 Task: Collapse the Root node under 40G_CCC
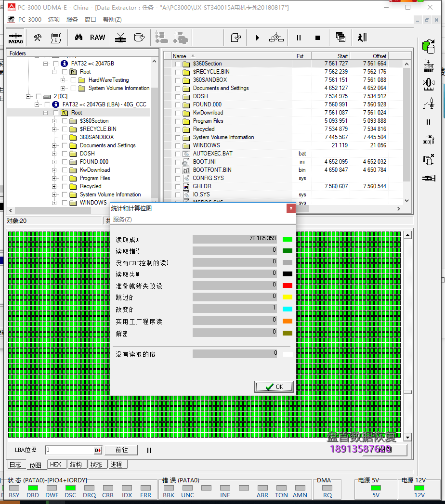tap(46, 113)
